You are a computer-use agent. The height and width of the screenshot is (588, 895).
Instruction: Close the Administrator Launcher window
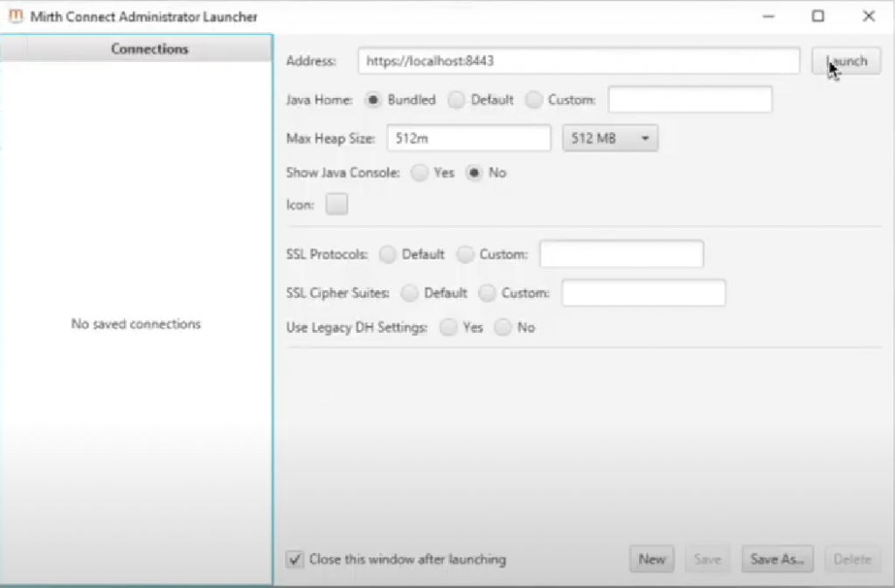click(868, 16)
